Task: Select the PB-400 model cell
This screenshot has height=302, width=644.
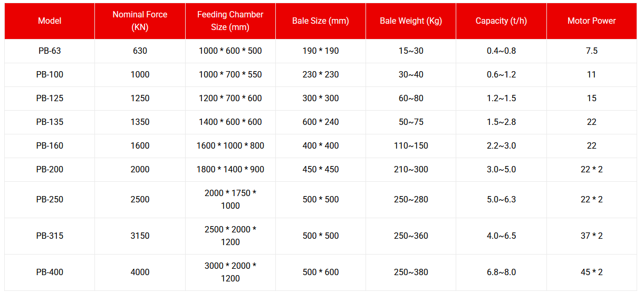Action: tap(50, 272)
